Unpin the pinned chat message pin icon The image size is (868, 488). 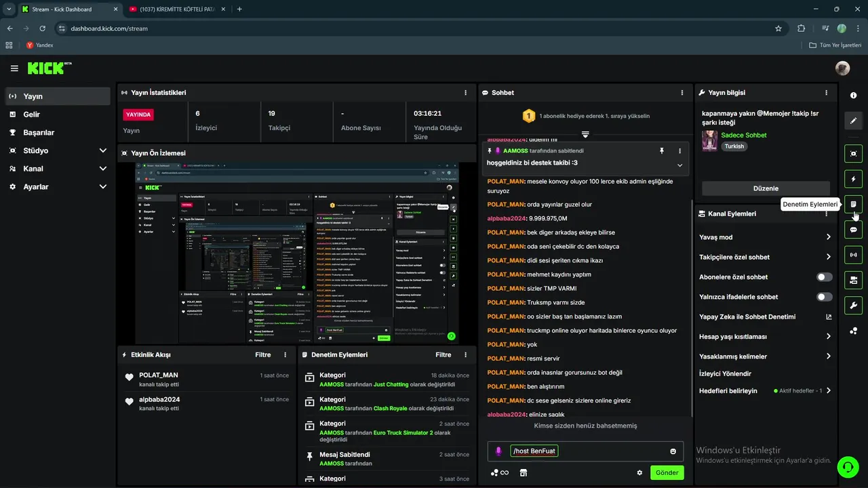[x=662, y=150]
